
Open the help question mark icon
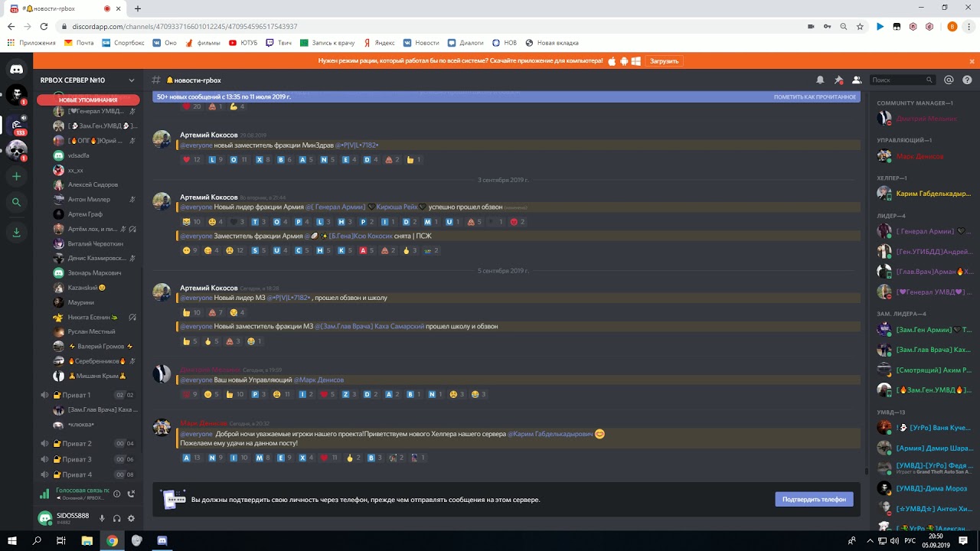(967, 80)
